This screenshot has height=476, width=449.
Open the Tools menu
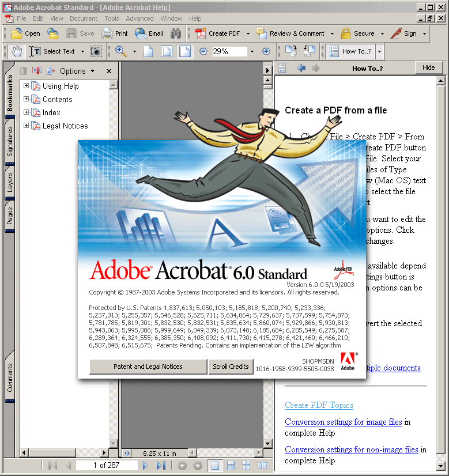(x=112, y=18)
